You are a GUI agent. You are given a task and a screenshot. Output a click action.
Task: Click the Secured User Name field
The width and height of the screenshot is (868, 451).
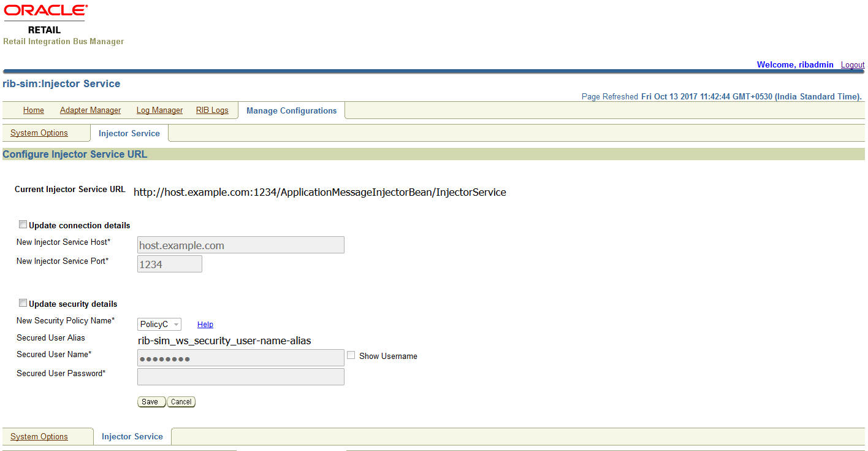[241, 358]
